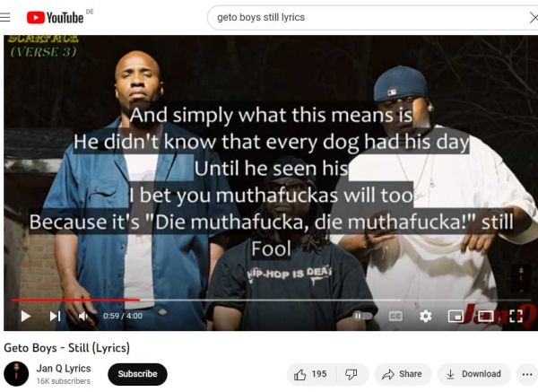This screenshot has height=392, width=538.
Task: Go to YouTube home via logo
Action: coord(55,18)
